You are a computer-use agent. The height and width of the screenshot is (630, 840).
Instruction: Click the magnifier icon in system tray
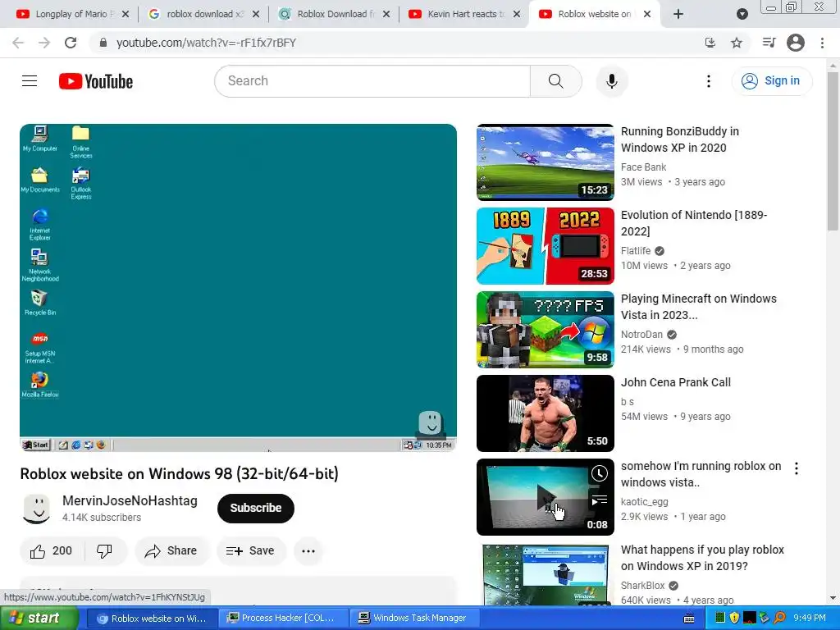click(779, 618)
